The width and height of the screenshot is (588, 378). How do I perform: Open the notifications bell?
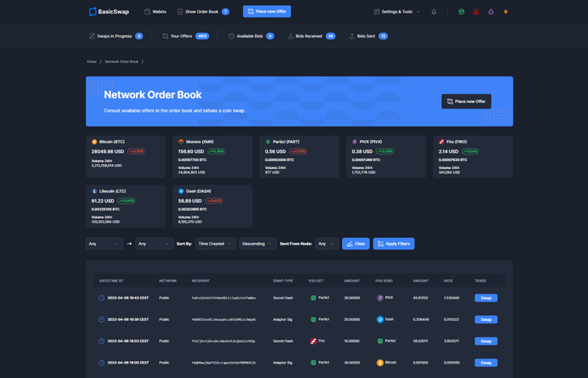click(x=434, y=12)
